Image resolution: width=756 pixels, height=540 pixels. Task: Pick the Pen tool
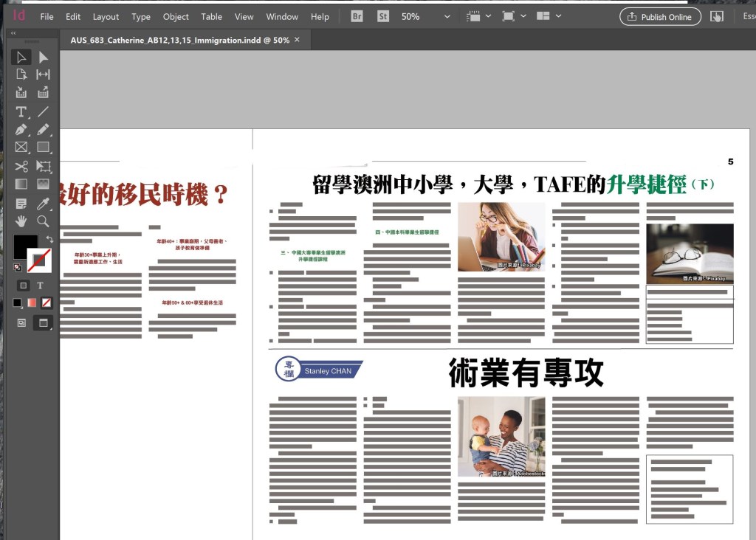click(21, 130)
